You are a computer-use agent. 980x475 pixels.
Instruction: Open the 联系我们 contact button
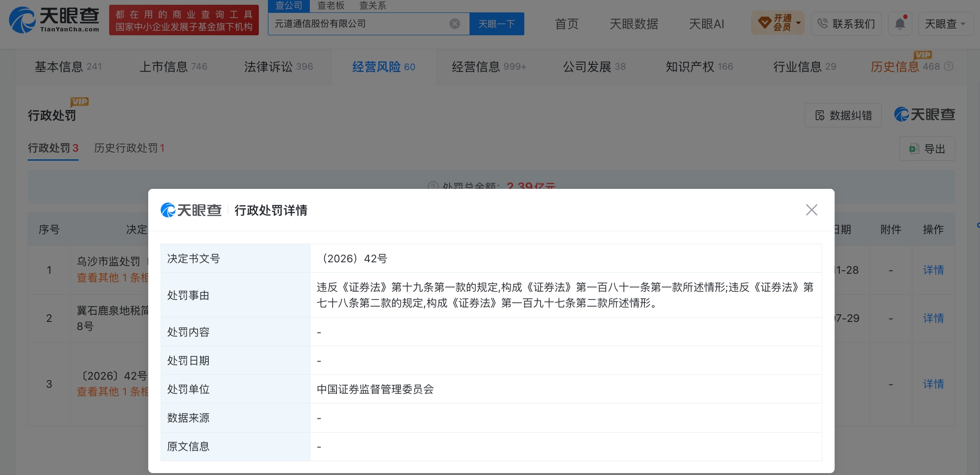(846, 24)
